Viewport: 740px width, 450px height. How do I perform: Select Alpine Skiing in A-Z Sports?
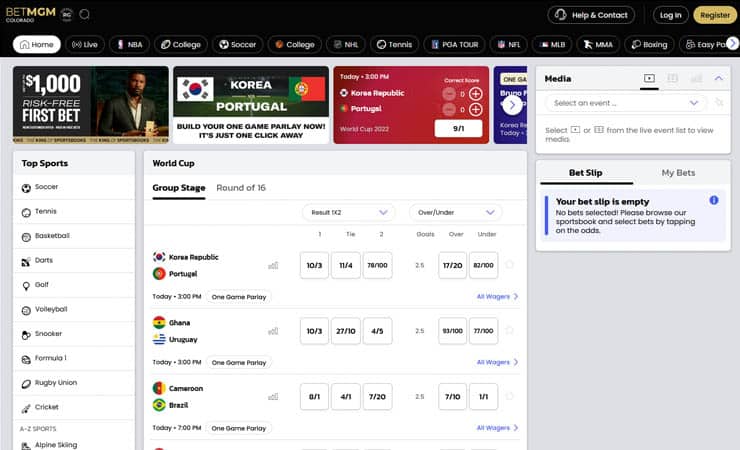74,444
